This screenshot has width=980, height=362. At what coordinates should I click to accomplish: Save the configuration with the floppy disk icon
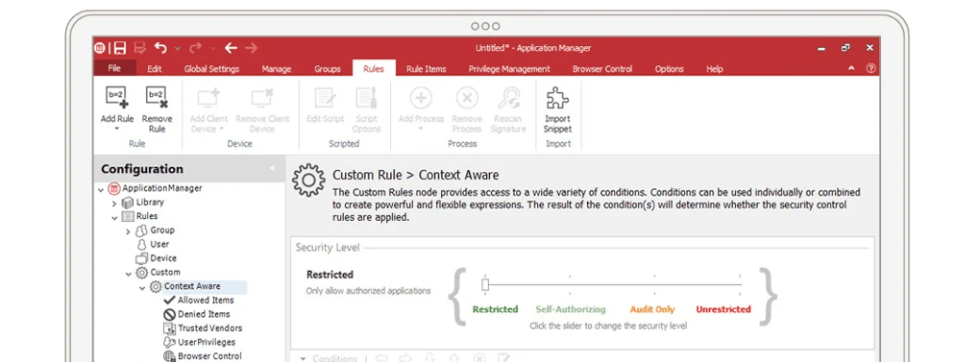[119, 48]
